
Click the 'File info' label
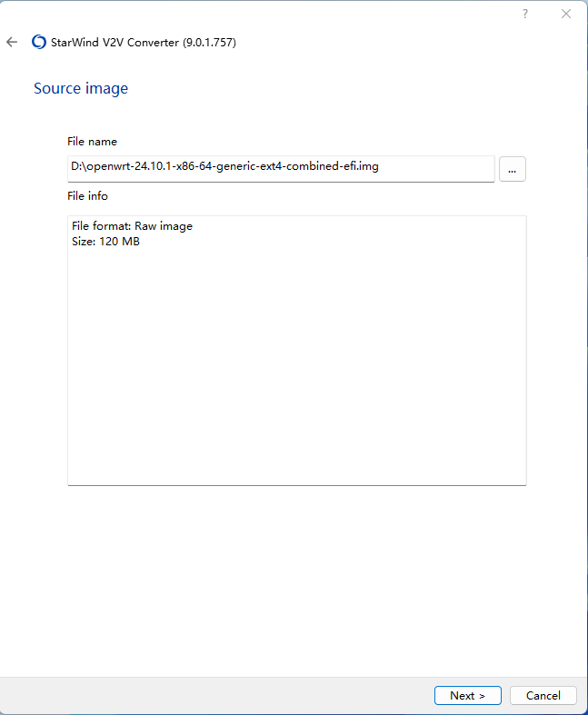tap(87, 196)
